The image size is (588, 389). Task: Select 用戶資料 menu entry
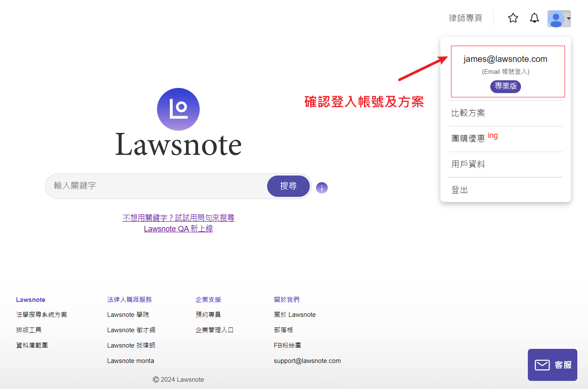[x=468, y=164]
